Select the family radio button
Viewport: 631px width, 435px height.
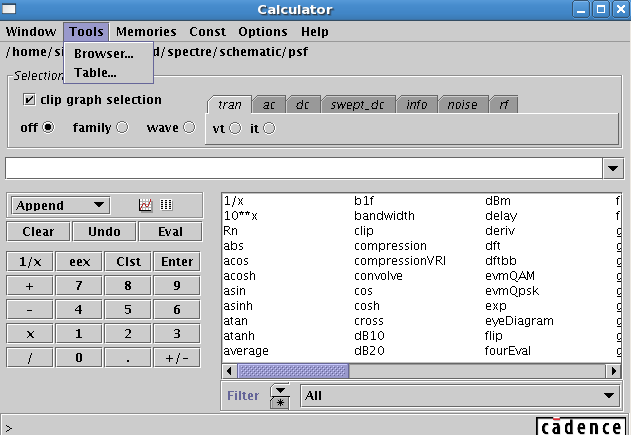[x=122, y=128]
